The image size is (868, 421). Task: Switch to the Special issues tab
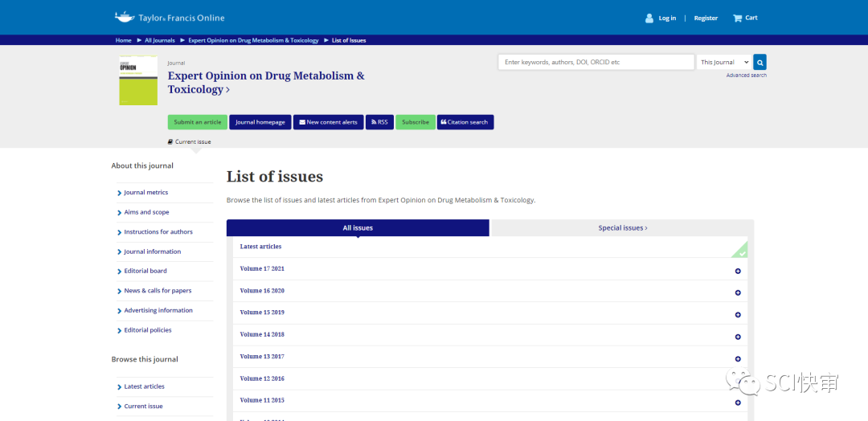622,228
